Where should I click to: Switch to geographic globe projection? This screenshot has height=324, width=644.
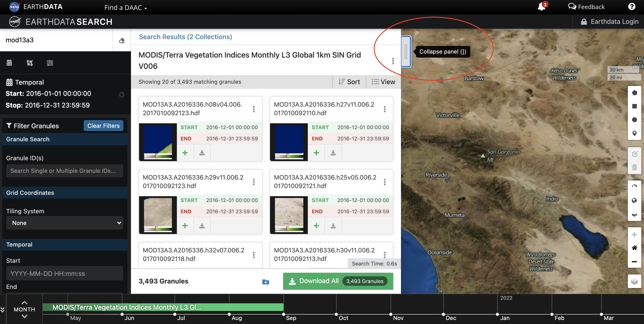point(634,200)
